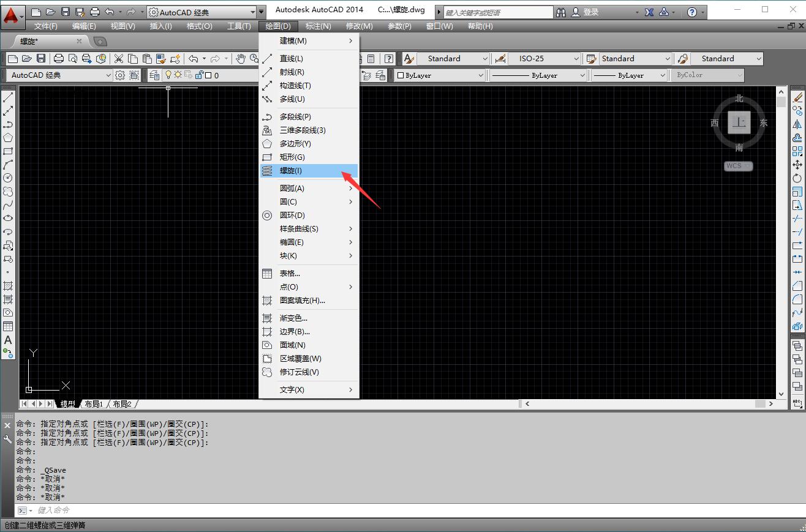Expand the 建模(M) submenu

tap(309, 40)
